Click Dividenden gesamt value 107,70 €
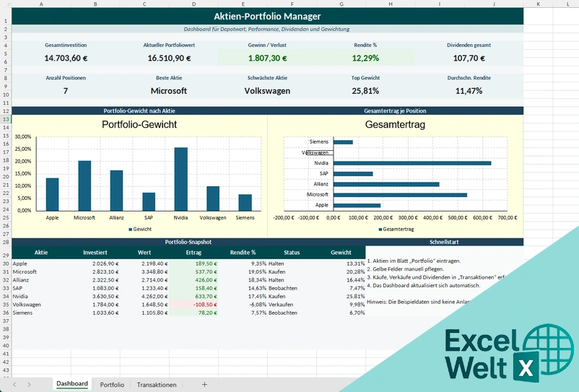Viewport: 579px width, 392px height. [469, 58]
